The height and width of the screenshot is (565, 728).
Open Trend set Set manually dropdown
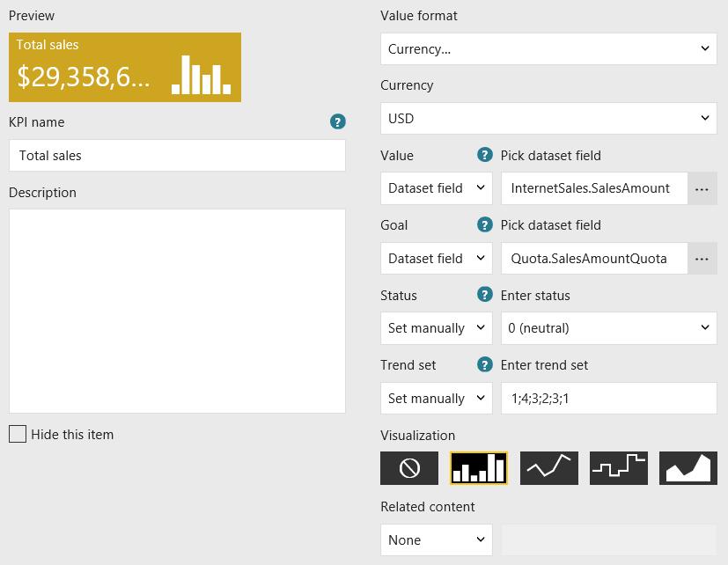click(x=437, y=399)
